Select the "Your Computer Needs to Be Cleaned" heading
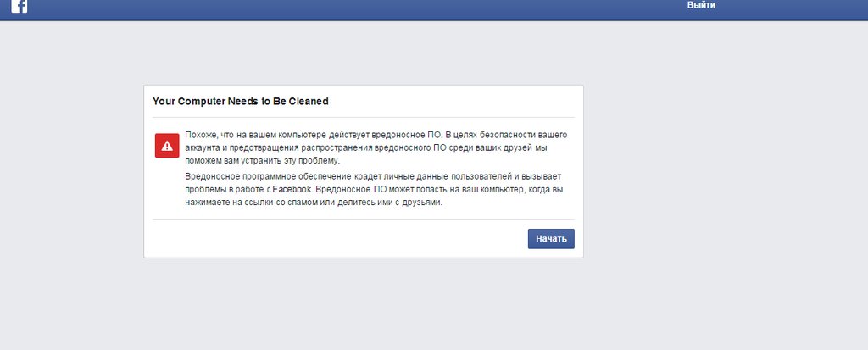 click(x=240, y=102)
